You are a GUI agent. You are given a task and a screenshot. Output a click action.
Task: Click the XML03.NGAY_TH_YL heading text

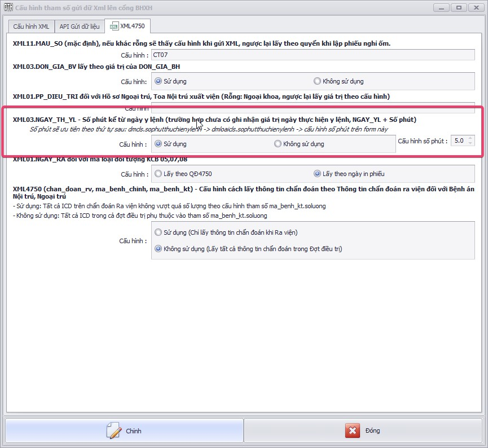(x=214, y=120)
